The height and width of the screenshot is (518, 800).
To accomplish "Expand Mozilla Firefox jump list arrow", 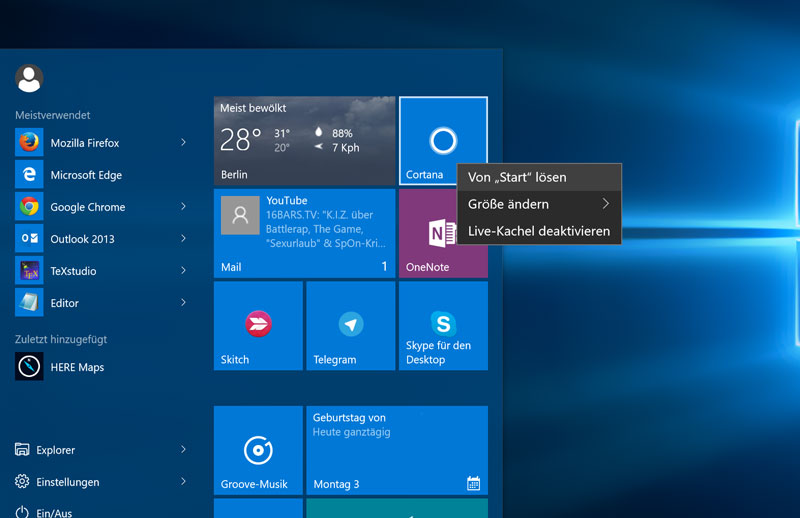I will [183, 142].
